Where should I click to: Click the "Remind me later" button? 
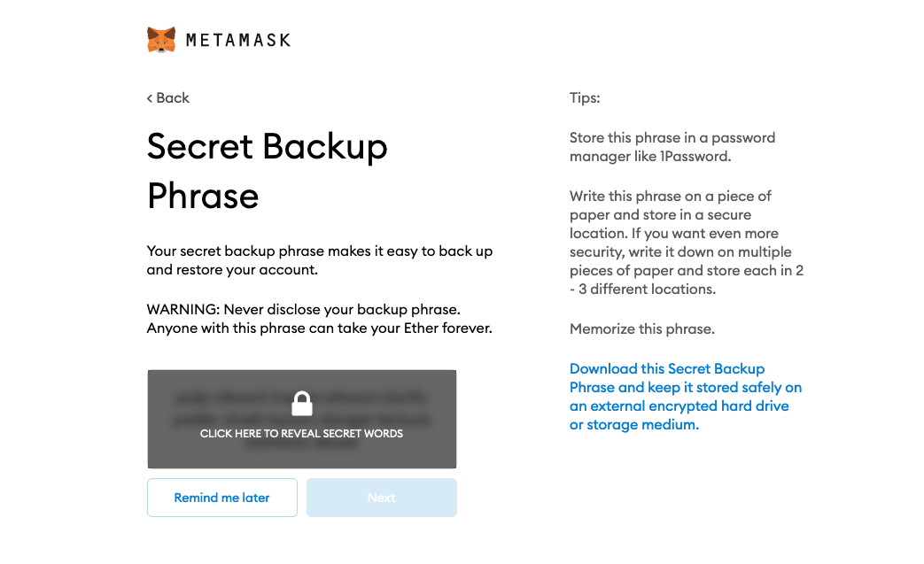(221, 497)
